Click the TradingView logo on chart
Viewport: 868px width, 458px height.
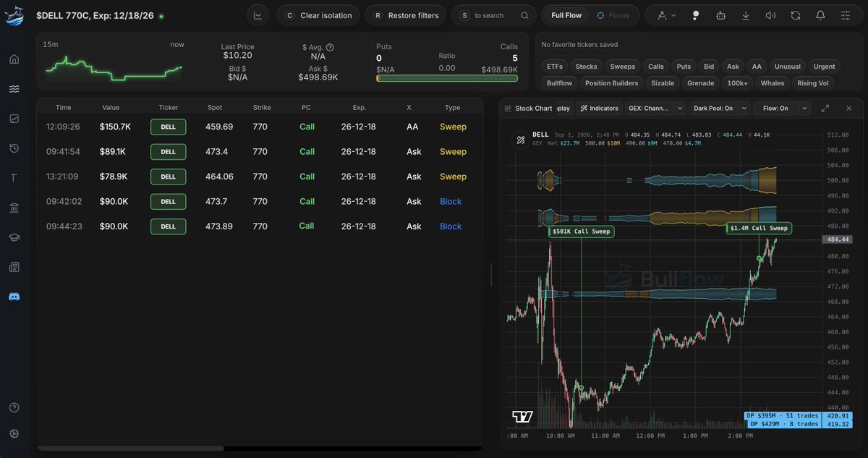click(522, 417)
